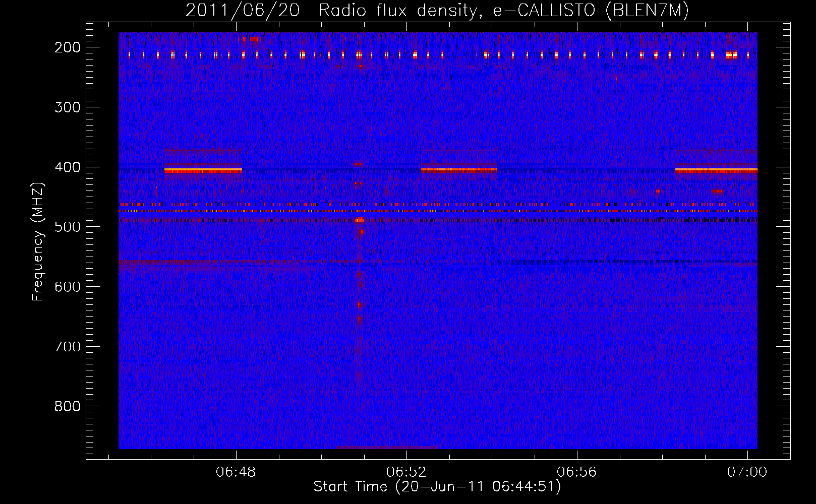Click the 06:52 time tick label
This screenshot has height=504, width=816.
(x=406, y=472)
